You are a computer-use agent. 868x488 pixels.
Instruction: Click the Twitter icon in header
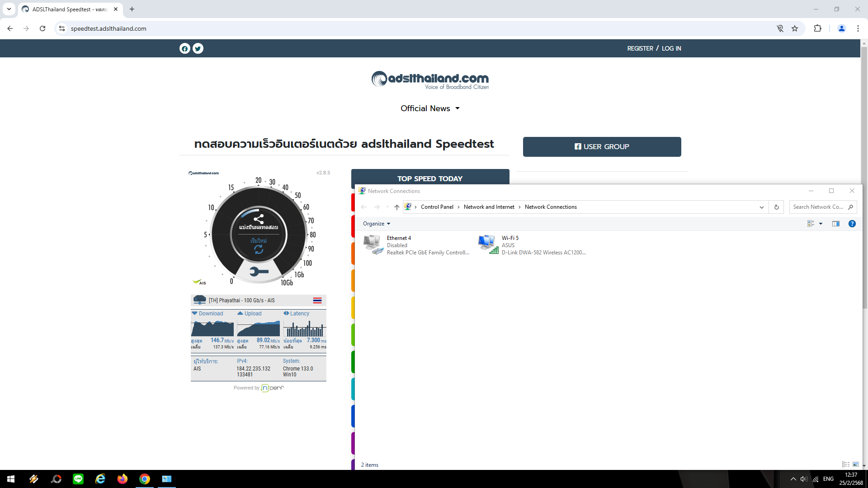(198, 48)
